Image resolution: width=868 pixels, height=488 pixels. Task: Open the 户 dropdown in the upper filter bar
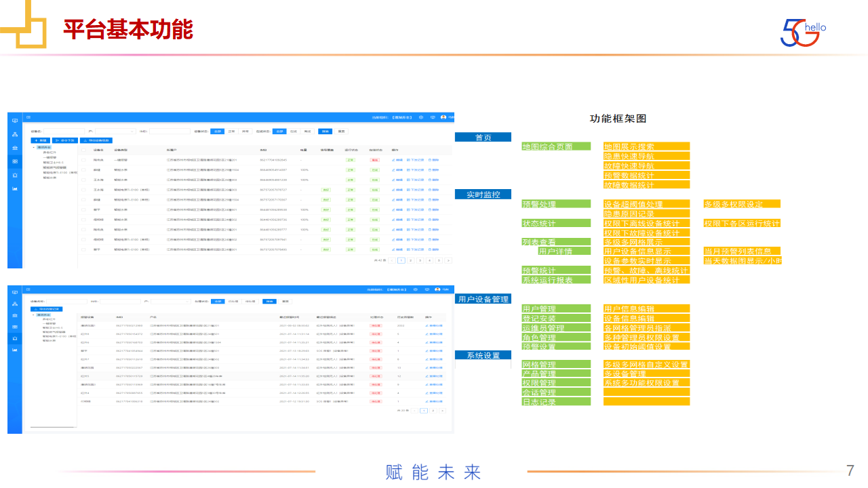coord(115,131)
